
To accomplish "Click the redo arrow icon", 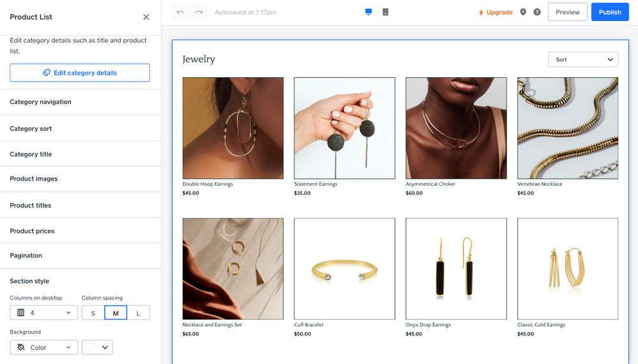I will coord(199,12).
